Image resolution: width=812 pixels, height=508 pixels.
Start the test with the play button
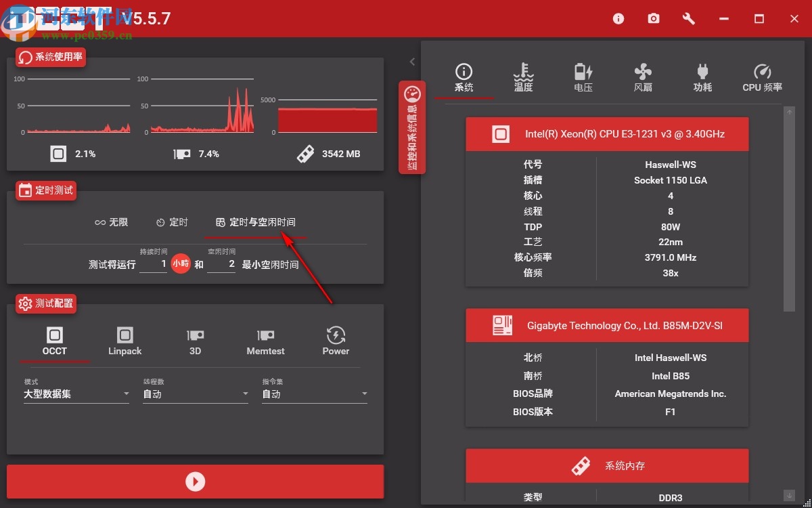pyautogui.click(x=195, y=482)
